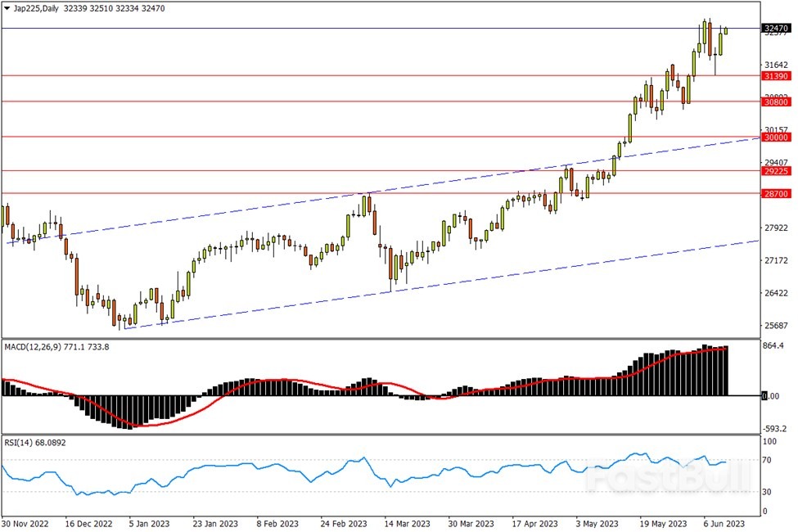Click the 864.4 value on MACD scale
The width and height of the screenshot is (798, 532).
coord(774,346)
